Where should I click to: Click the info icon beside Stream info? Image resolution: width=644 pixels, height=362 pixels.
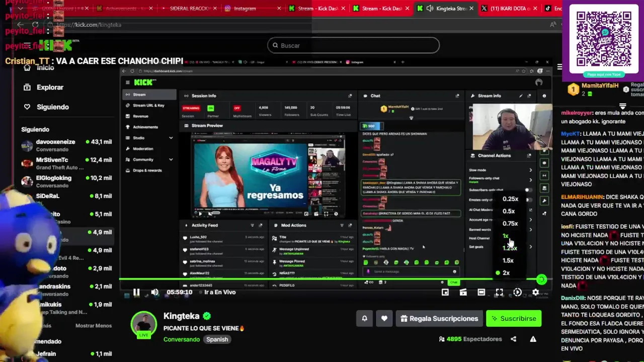(544, 96)
